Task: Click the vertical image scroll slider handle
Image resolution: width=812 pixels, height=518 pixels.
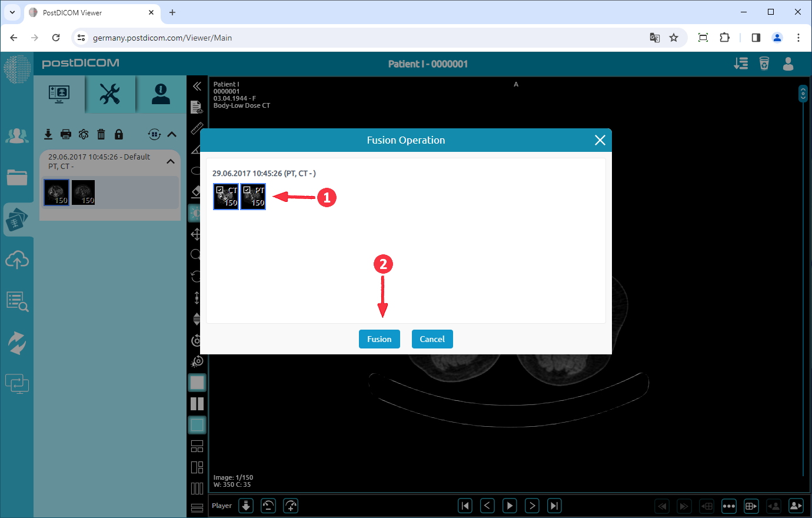Action: pos(803,94)
